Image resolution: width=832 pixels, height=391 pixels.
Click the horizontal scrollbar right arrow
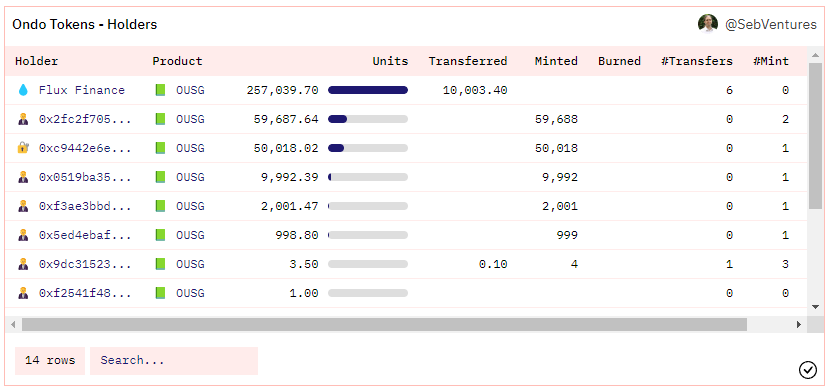[x=799, y=324]
